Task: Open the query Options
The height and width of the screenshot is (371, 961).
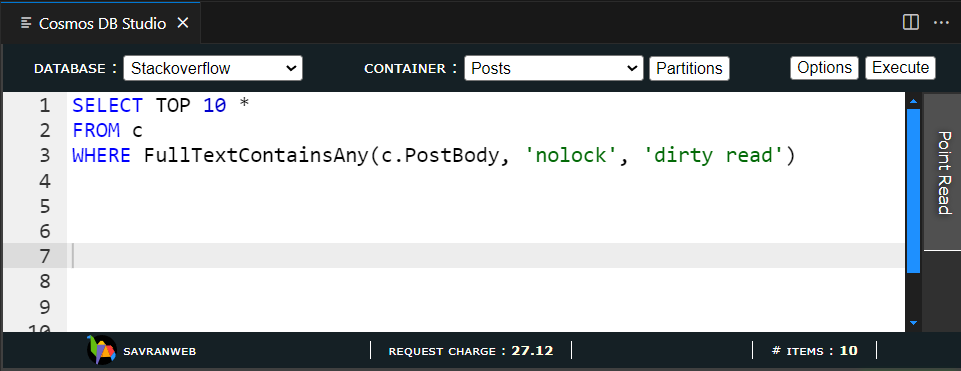Action: (x=824, y=67)
